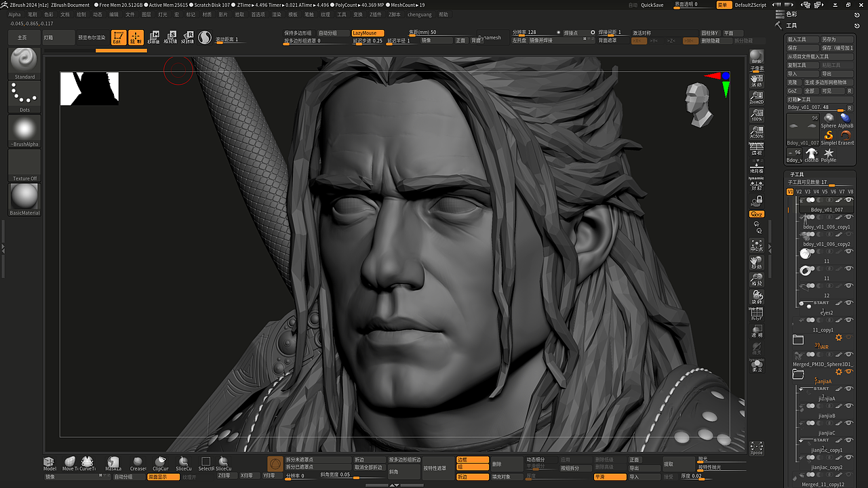Viewport: 868px width, 488px height.
Task: Select the Sphere tool thumbnail
Action: click(829, 121)
